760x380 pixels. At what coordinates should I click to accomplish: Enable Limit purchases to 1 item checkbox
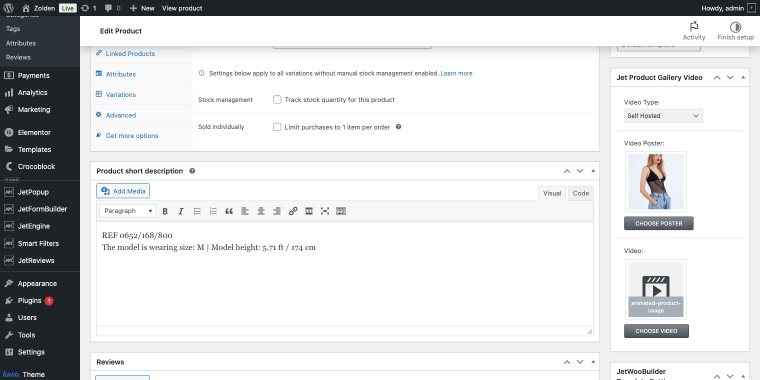point(277,127)
